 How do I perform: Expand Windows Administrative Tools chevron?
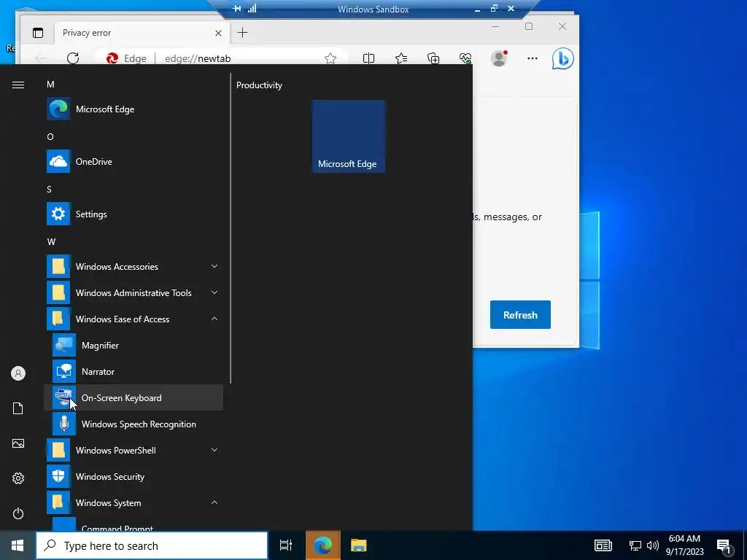point(214,292)
